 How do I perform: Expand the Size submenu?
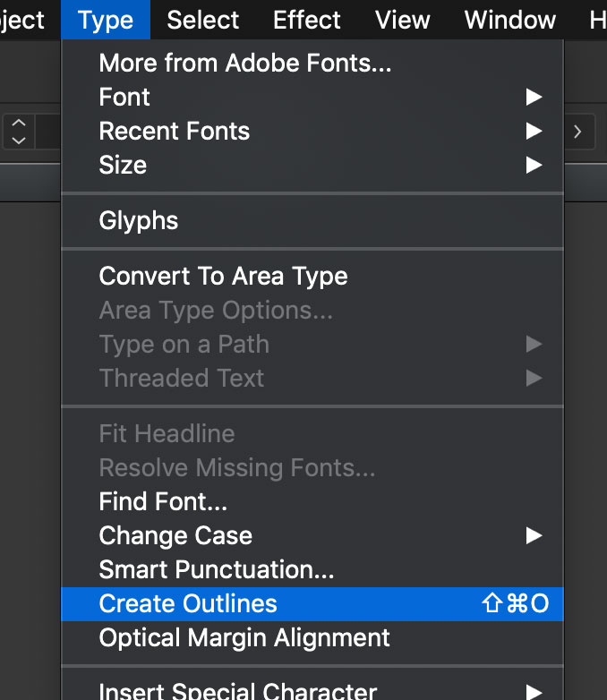coord(123,165)
